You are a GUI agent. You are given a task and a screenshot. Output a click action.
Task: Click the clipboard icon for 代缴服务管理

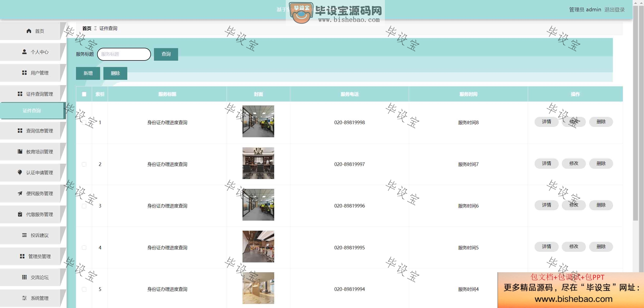coord(20,214)
